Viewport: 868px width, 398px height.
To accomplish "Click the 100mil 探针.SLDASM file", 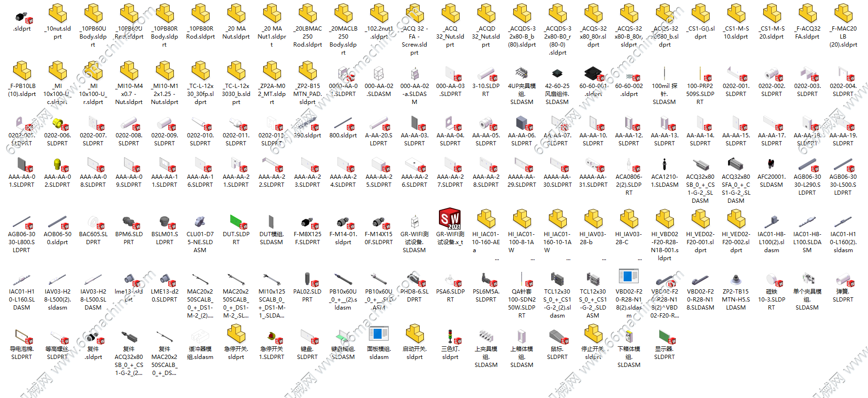I will (665, 74).
